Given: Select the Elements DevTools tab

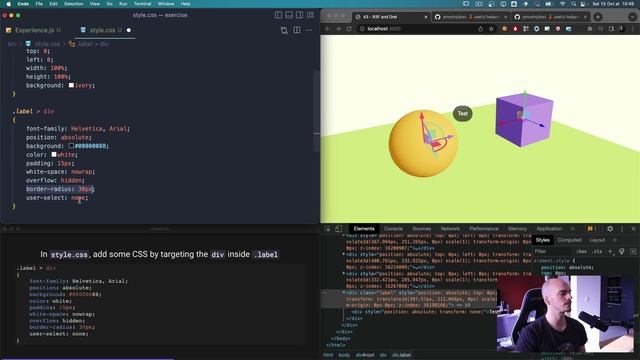Looking at the screenshot, I should (x=364, y=229).
